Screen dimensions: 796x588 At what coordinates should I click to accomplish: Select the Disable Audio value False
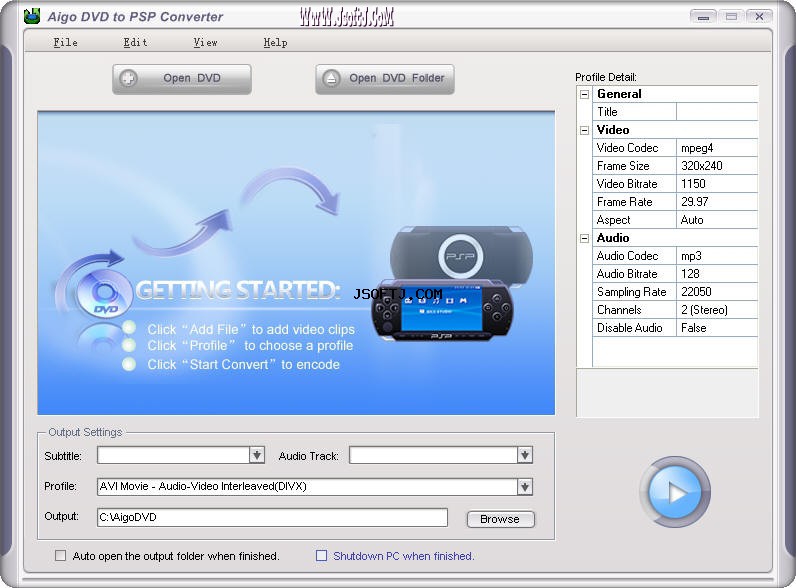tap(717, 328)
